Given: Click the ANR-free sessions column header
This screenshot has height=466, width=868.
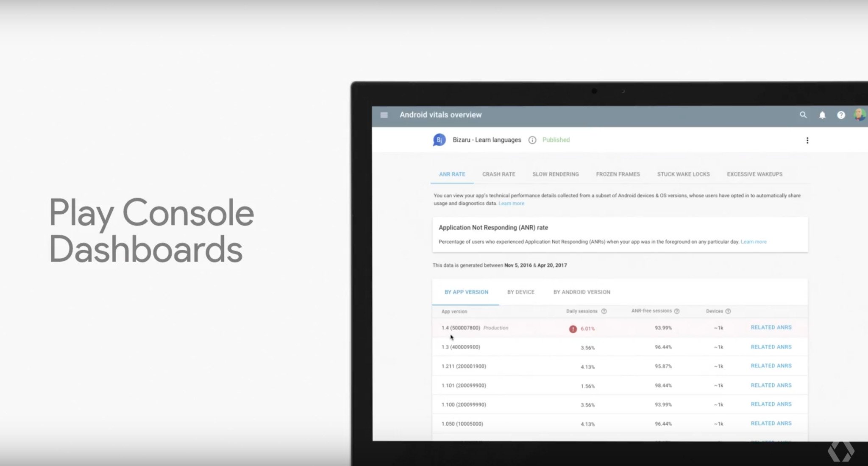Looking at the screenshot, I should point(651,311).
